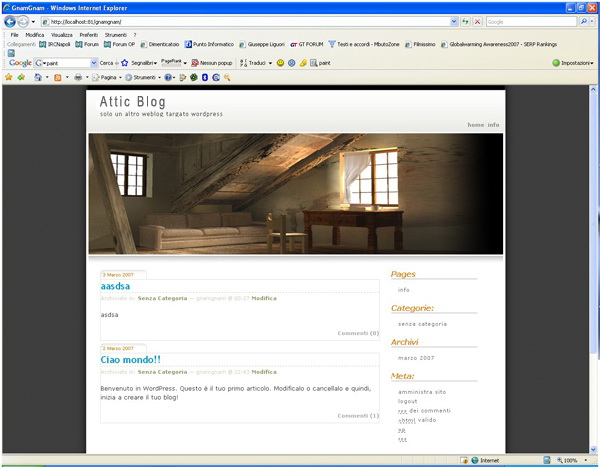Click the Refresh page icon
This screenshot has width=600, height=467.
(x=465, y=21)
